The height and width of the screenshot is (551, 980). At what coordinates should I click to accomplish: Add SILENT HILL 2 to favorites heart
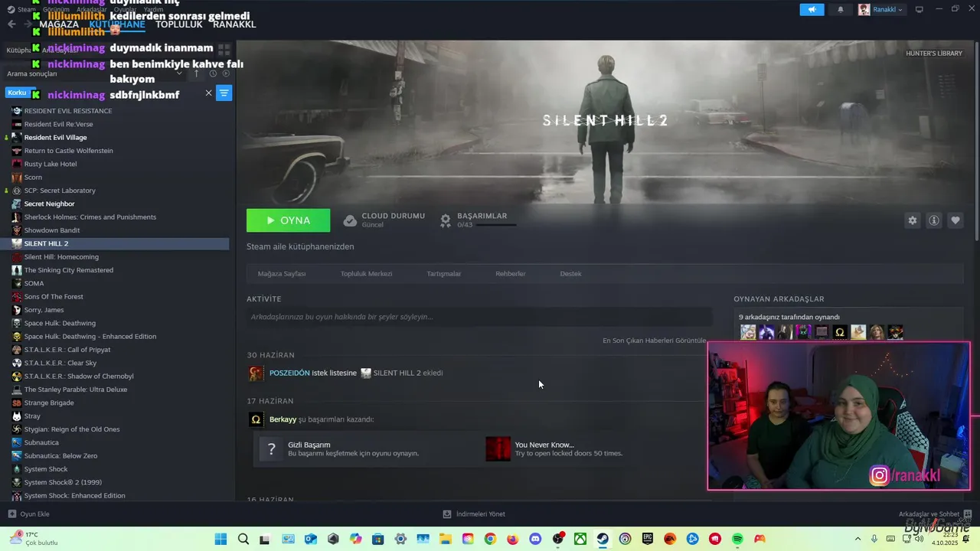coord(955,220)
